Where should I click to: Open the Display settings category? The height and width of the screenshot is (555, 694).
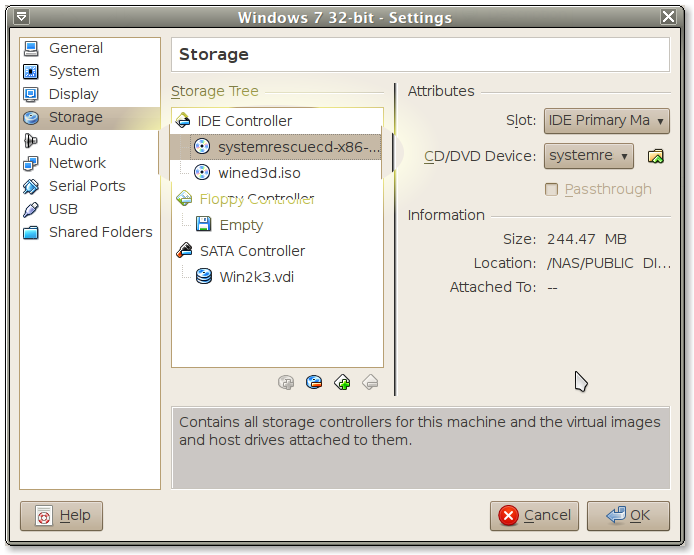coord(73,94)
